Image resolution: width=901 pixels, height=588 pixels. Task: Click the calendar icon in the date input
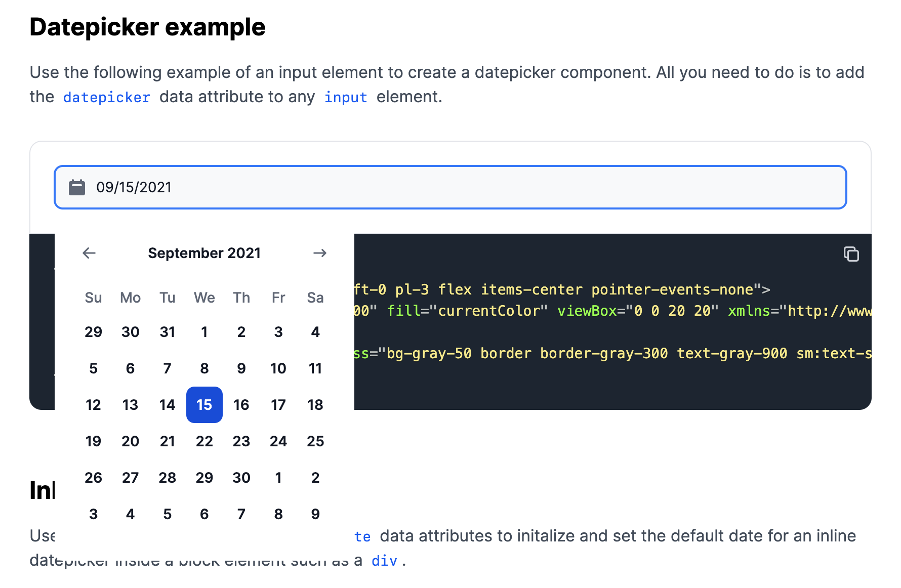77,187
